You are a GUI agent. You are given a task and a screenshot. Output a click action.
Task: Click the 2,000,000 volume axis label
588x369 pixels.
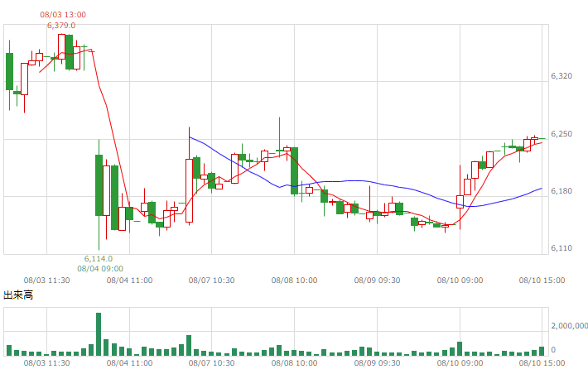569,326
